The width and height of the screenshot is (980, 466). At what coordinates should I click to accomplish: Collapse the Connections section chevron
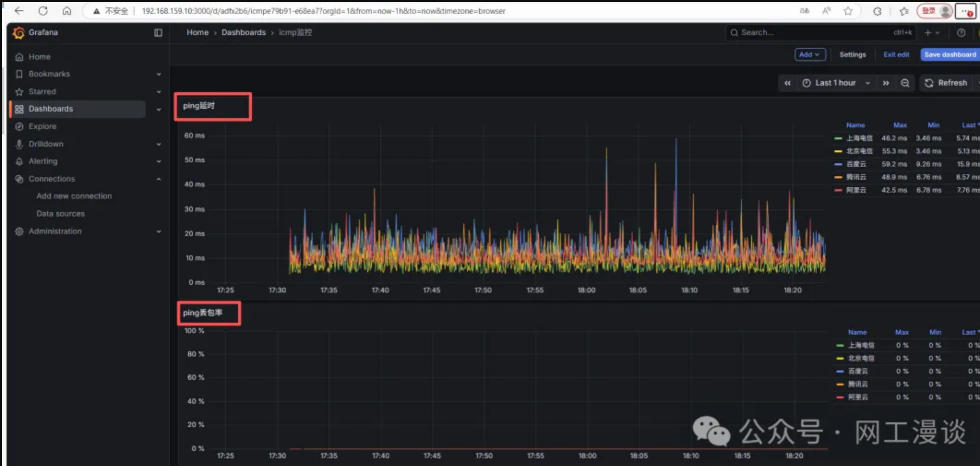pos(159,179)
